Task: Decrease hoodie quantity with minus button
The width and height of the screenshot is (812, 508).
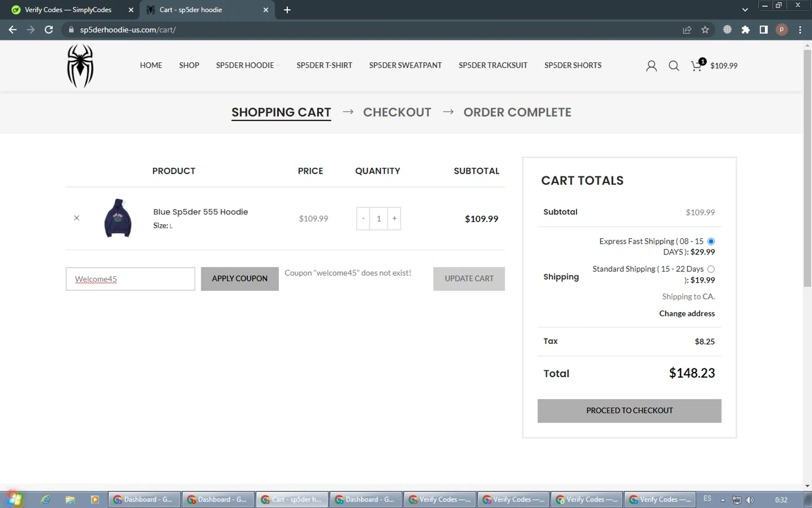Action: pos(363,218)
